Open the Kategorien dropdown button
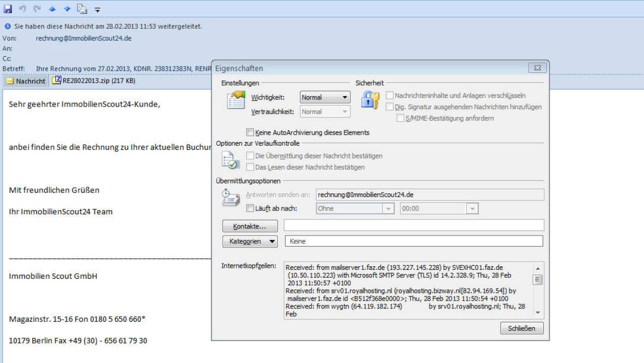 (x=250, y=241)
